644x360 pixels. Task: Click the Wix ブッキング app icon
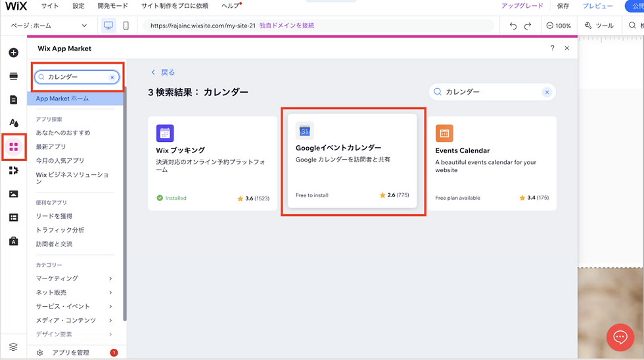click(165, 133)
